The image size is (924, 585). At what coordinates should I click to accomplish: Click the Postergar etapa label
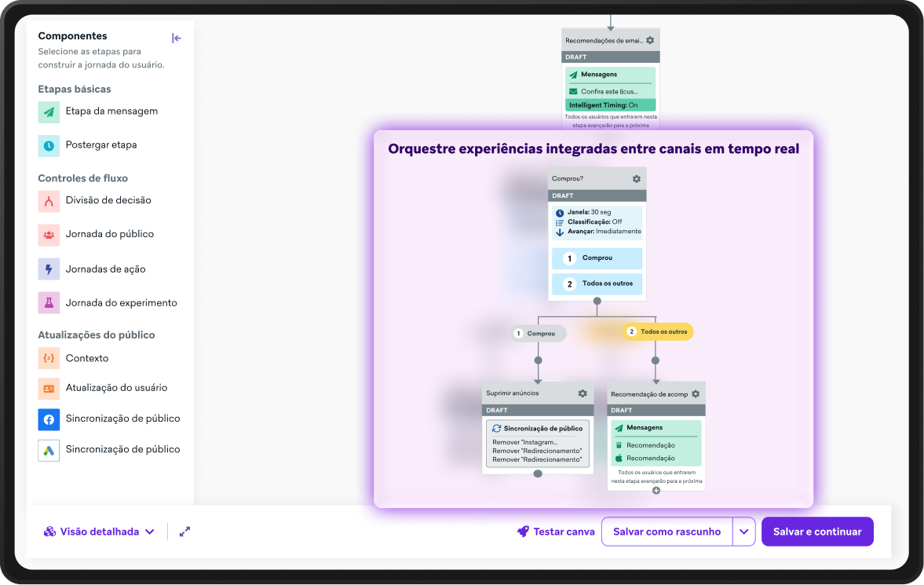click(x=100, y=144)
